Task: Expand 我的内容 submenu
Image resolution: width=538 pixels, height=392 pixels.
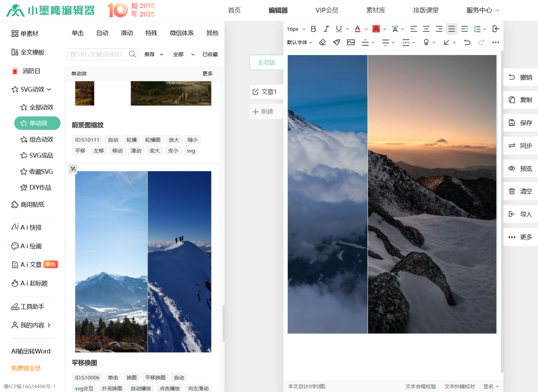Action: [x=31, y=325]
